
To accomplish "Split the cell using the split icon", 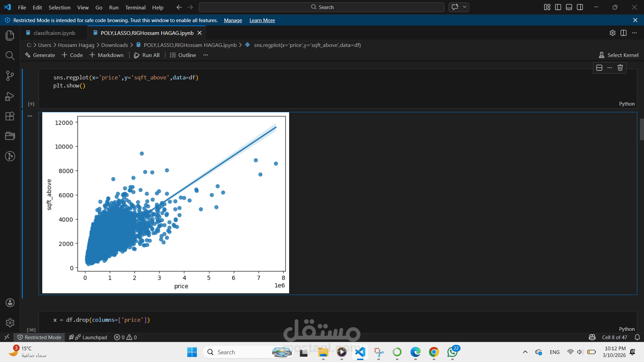I will tap(599, 68).
